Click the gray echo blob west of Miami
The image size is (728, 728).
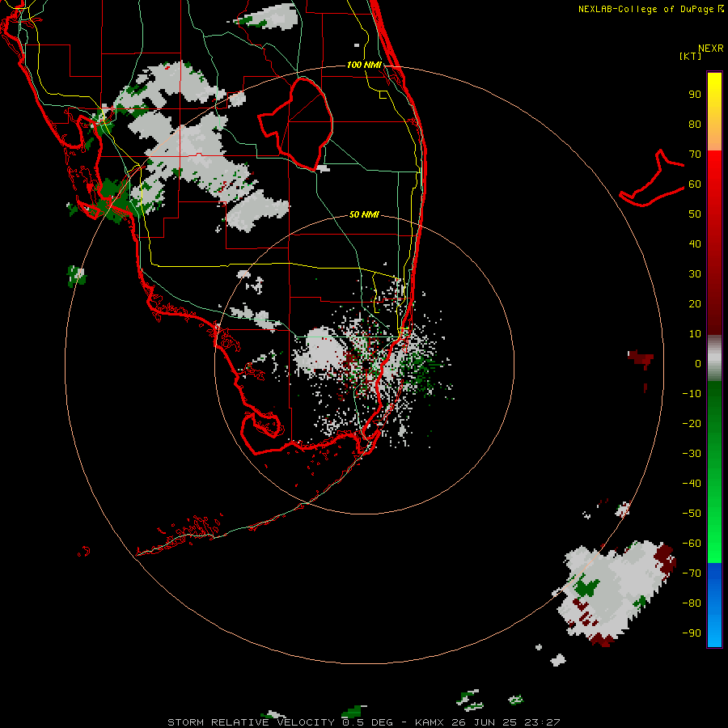tap(320, 350)
